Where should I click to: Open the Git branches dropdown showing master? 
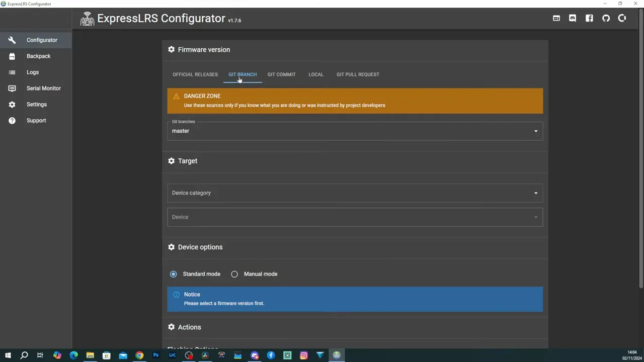click(x=355, y=131)
